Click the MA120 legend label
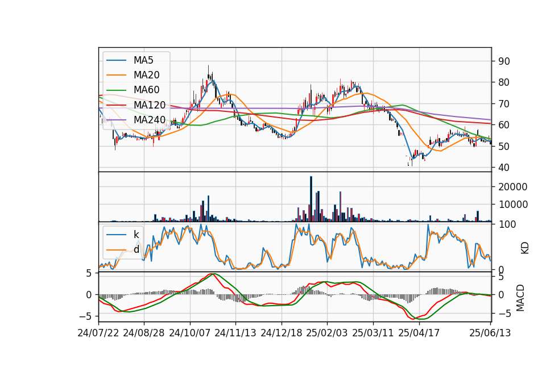This screenshot has height=392, width=546. tap(150, 105)
